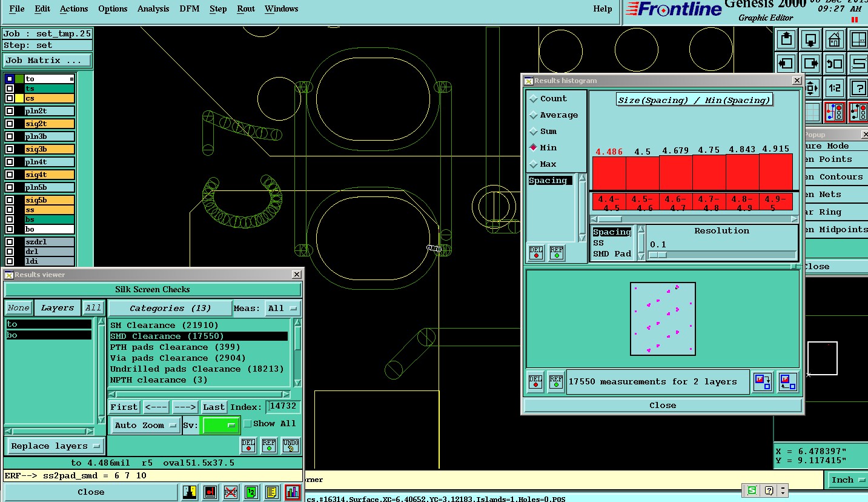Click the Job Matrix button

click(47, 61)
